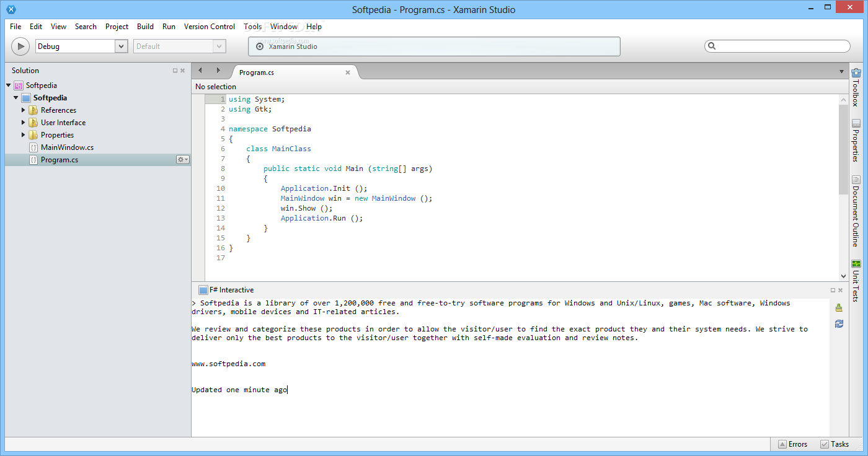Open the Build menu

[146, 27]
